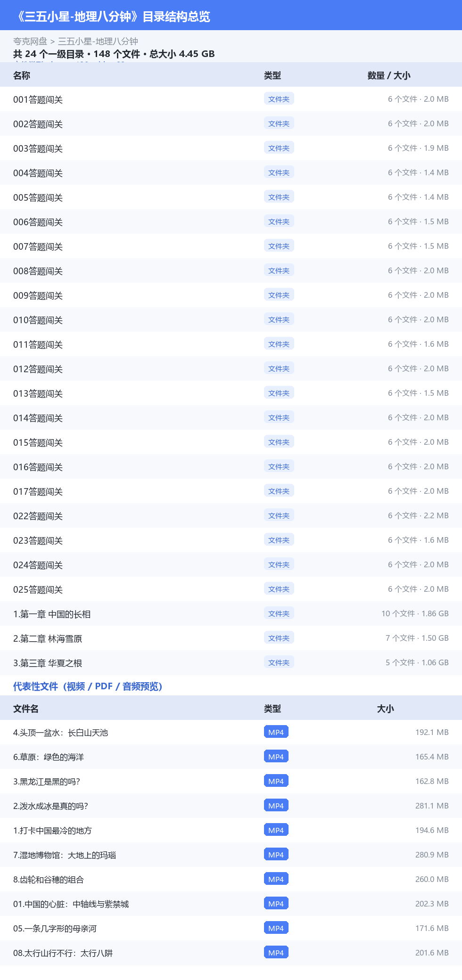Click the 大小 header of the file table
The image size is (462, 980).
point(386,709)
